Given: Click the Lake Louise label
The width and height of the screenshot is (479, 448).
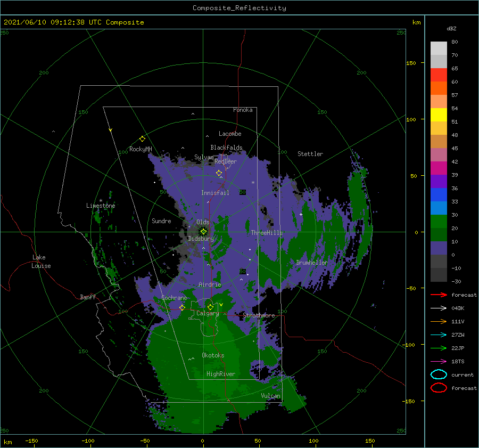Looking at the screenshot, I should coord(41,262).
